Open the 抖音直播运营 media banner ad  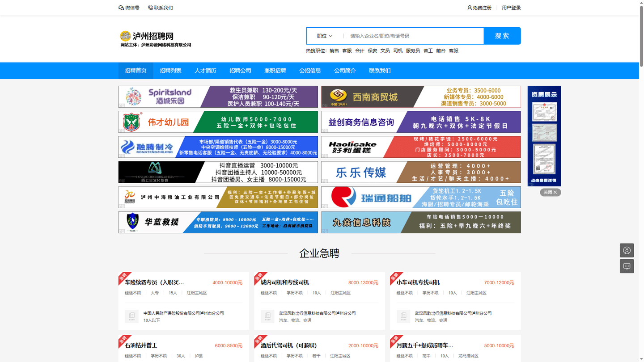(x=218, y=172)
